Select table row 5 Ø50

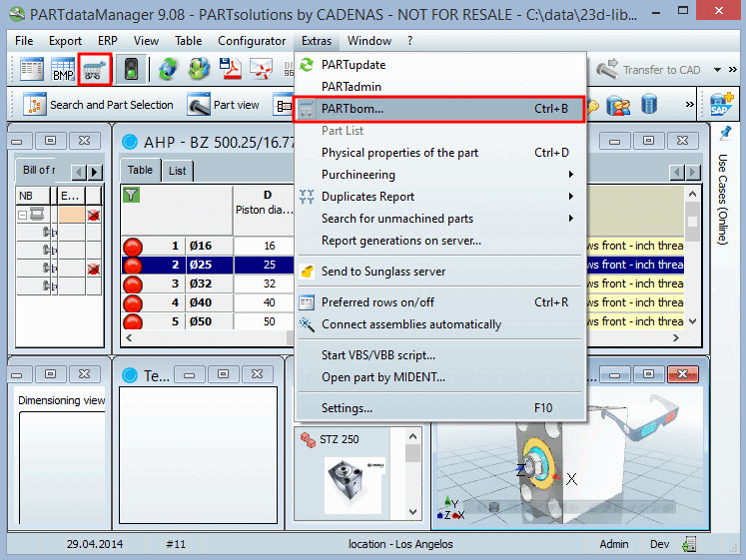tap(208, 321)
